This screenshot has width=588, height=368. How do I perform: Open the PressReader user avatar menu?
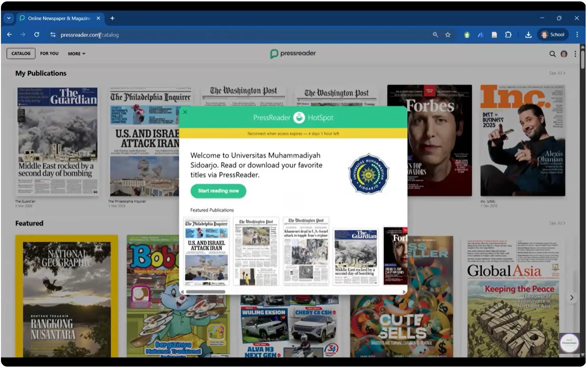click(x=564, y=54)
